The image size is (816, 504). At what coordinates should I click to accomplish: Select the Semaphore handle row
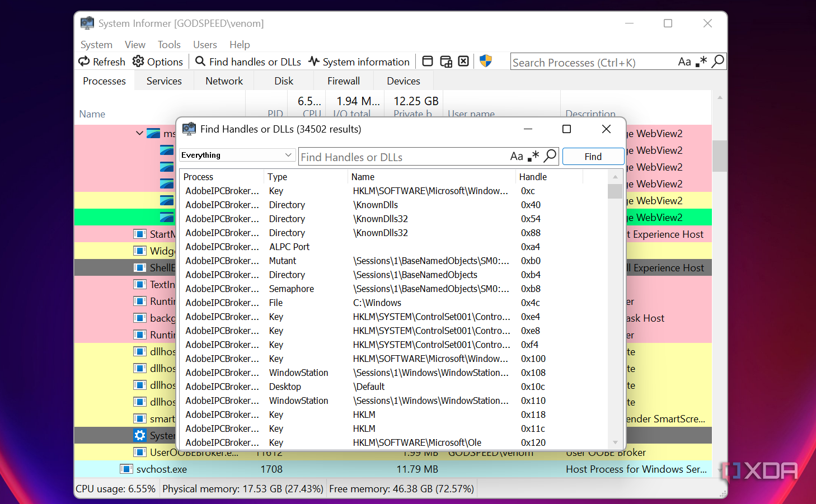click(393, 289)
